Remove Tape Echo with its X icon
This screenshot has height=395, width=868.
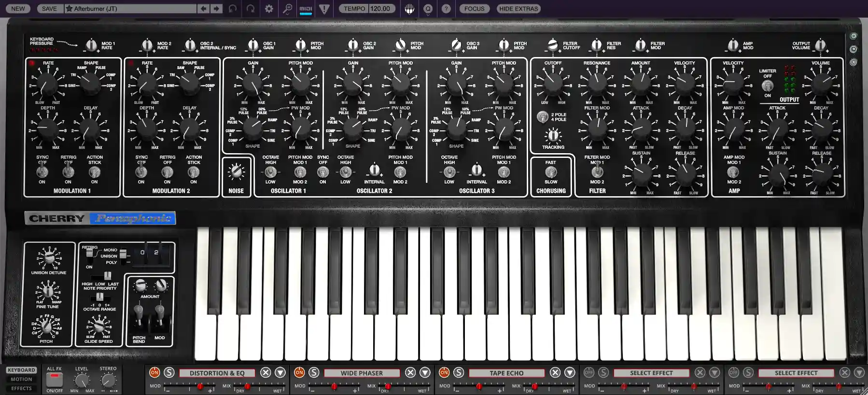(x=555, y=372)
